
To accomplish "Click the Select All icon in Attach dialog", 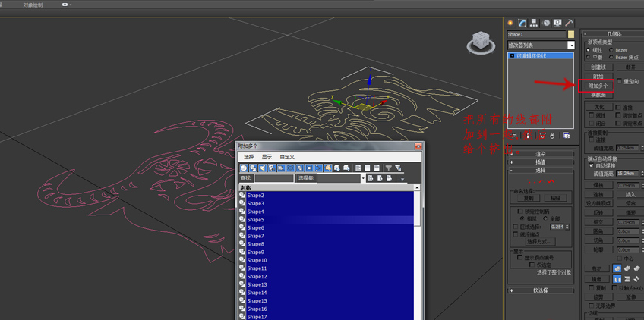I will 358,168.
